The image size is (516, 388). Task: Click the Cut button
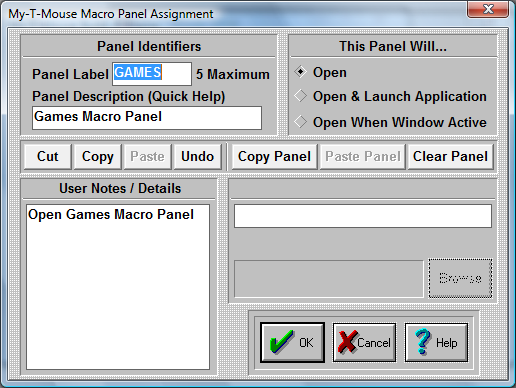pos(48,157)
